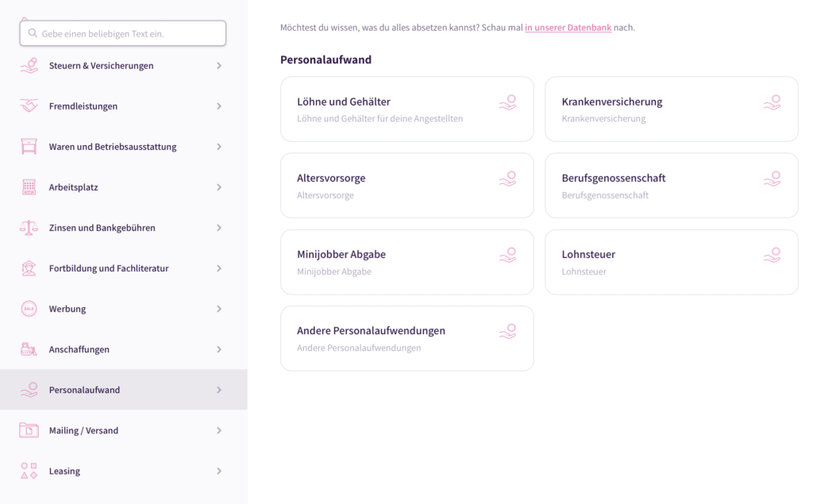Click the Mailing / Versand folder icon
The image size is (813, 504).
(29, 430)
